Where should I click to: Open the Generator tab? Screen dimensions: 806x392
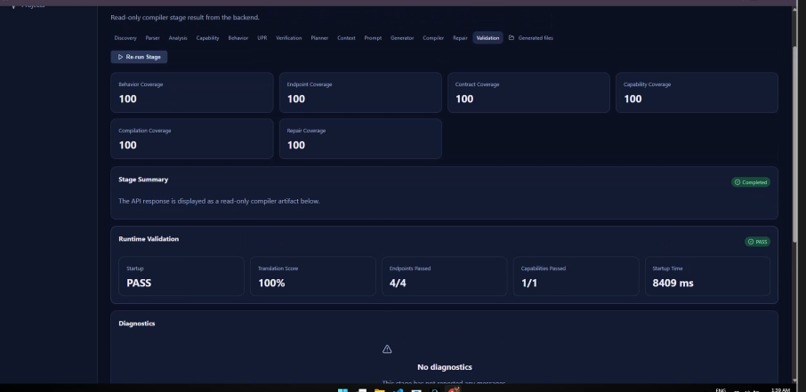point(402,38)
